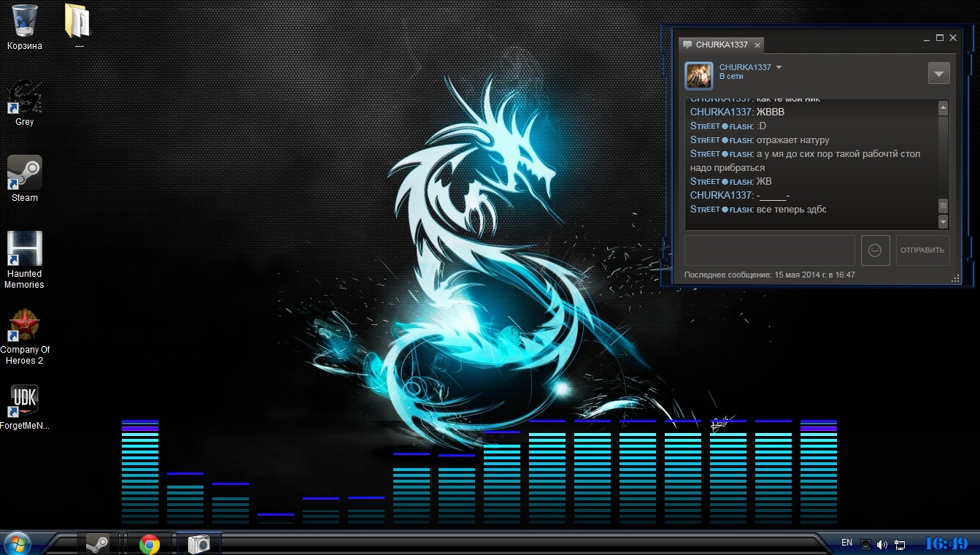980x555 pixels.
Task: Open the volume speaker tray icon
Action: [882, 545]
